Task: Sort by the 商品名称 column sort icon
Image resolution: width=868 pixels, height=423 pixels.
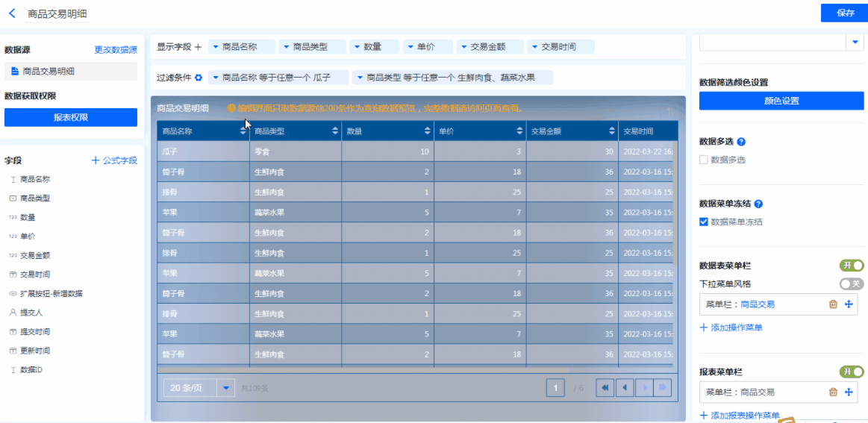Action: pyautogui.click(x=243, y=131)
